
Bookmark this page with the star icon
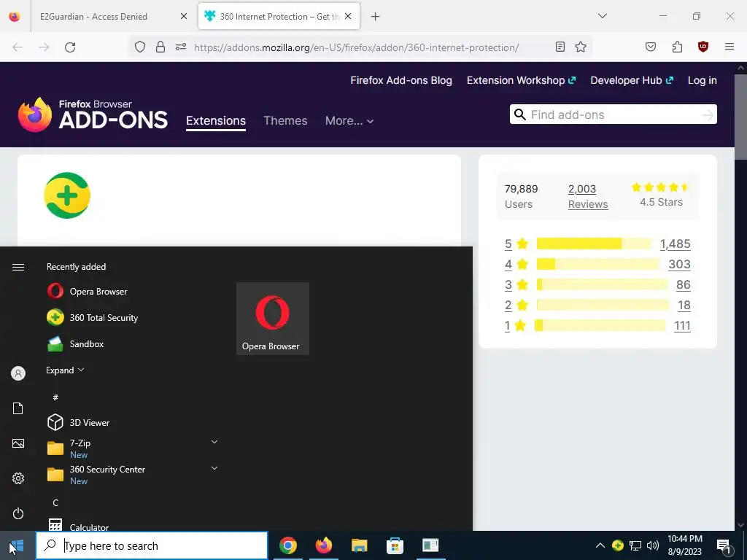580,47
